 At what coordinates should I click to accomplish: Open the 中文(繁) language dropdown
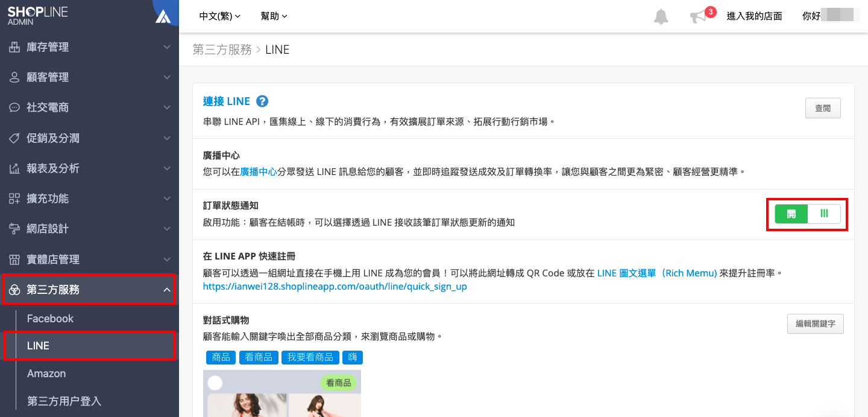coord(219,16)
